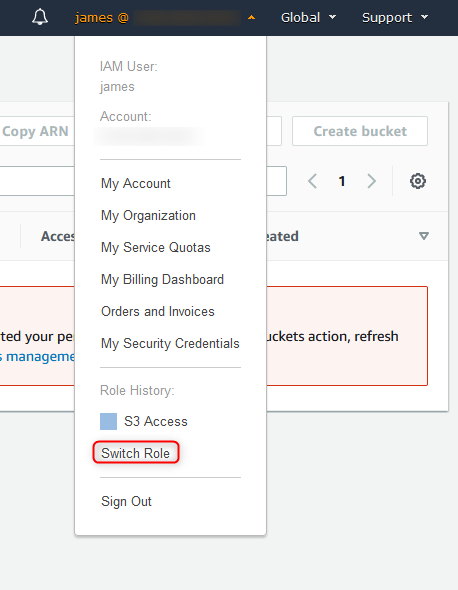Click the Create bucket button
Viewport: 458px width, 590px height.
point(360,131)
